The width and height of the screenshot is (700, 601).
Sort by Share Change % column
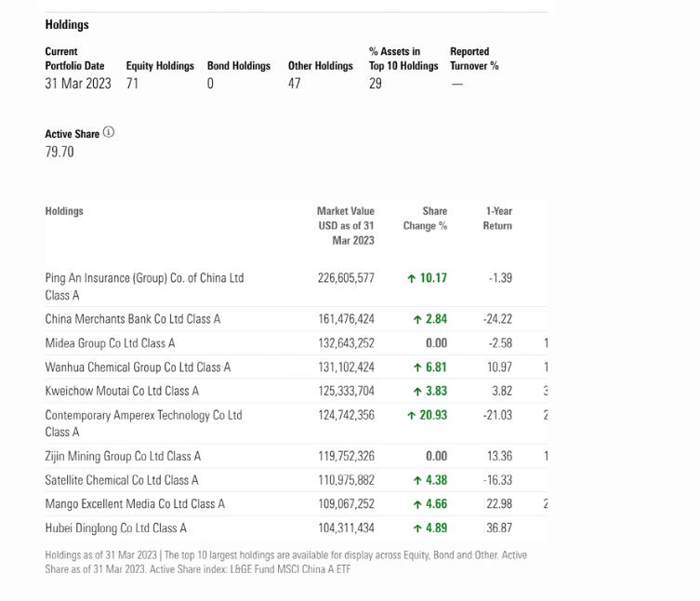425,218
